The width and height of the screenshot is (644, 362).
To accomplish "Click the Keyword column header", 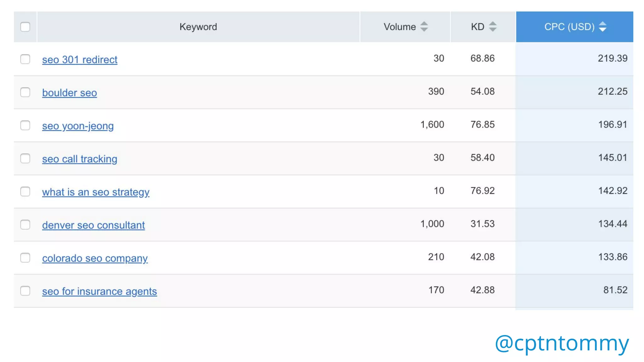I will pos(198,27).
